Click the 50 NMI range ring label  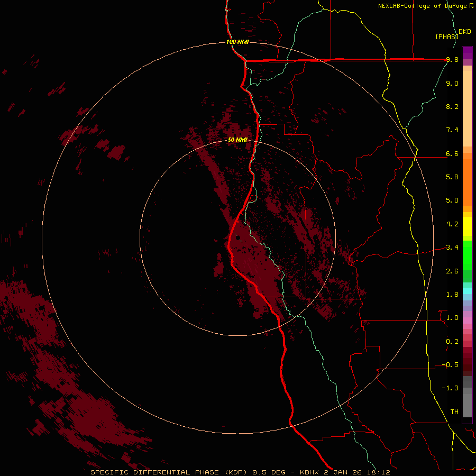pos(237,140)
